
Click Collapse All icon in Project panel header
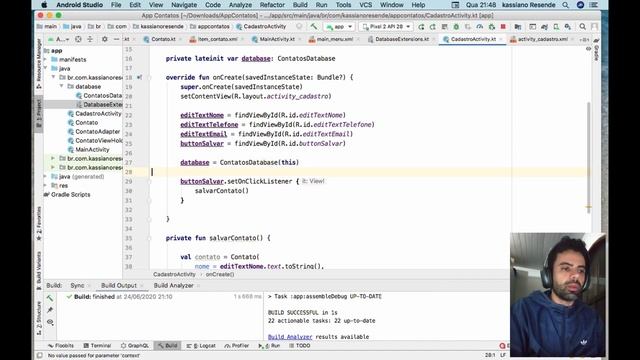pyautogui.click(x=90, y=39)
